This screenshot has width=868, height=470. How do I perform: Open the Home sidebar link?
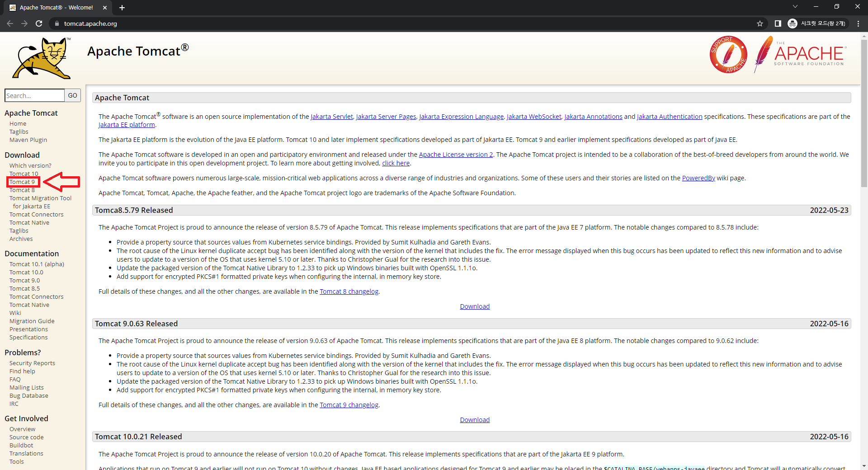click(18, 123)
